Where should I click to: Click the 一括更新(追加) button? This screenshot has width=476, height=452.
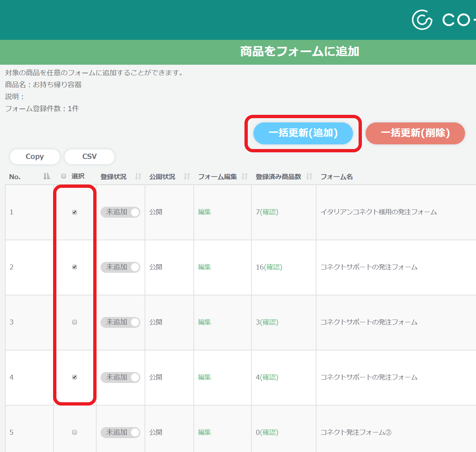pos(303,133)
